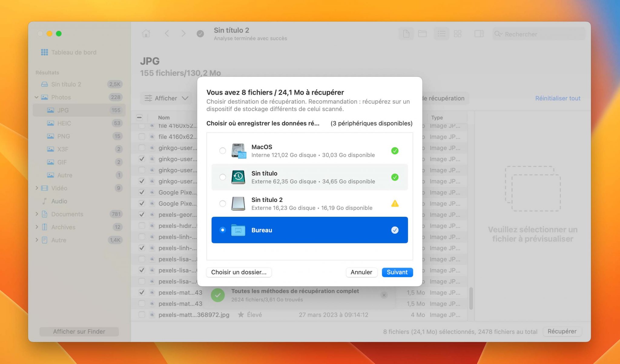The image size is (620, 364).
Task: Dismiss the recovery complete notification
Action: point(384,295)
